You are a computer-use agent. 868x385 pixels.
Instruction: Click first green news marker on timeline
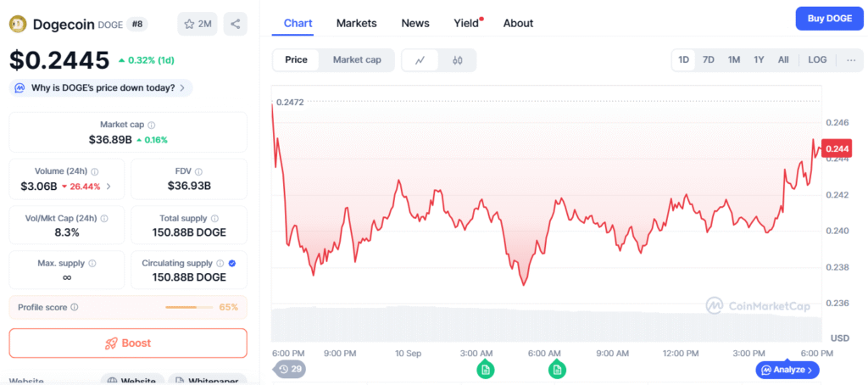(485, 369)
